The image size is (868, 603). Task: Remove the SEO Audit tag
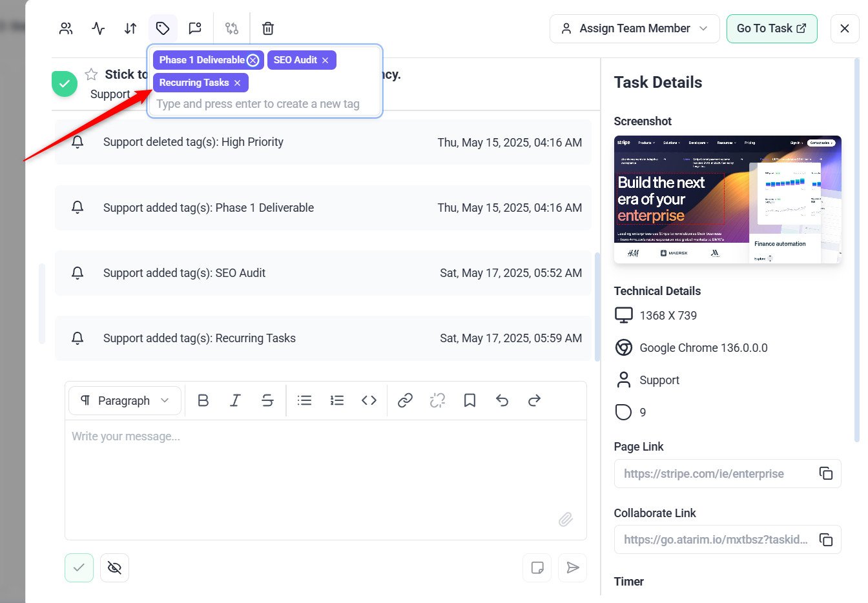click(325, 60)
